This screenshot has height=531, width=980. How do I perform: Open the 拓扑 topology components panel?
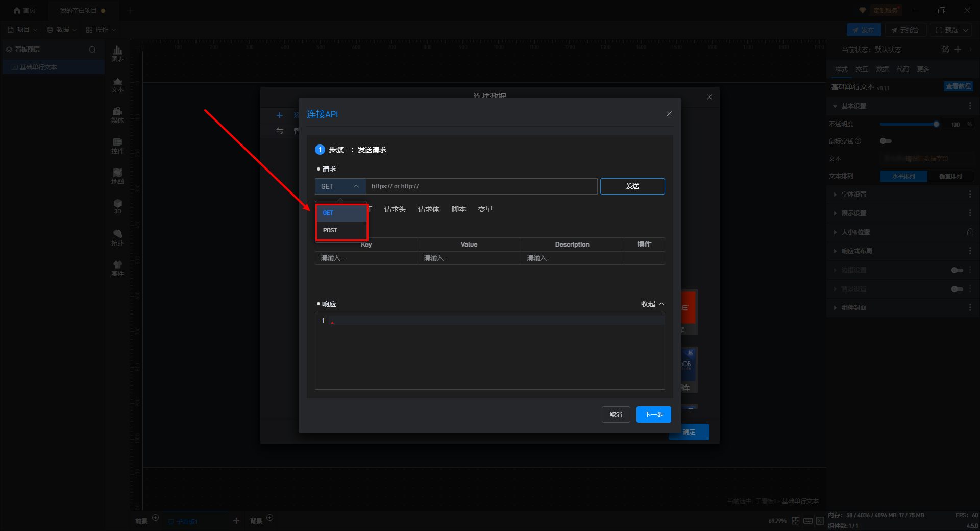click(x=117, y=237)
